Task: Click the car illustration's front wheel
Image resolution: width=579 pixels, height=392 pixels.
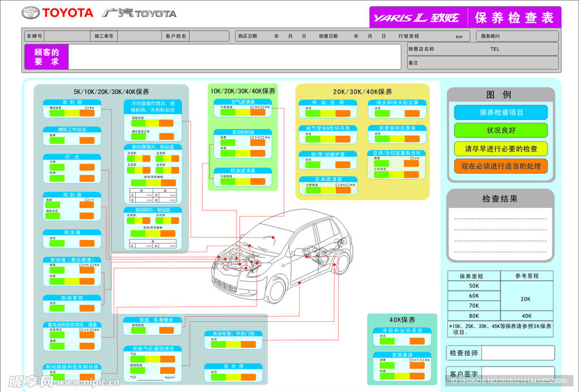Action: (276, 290)
